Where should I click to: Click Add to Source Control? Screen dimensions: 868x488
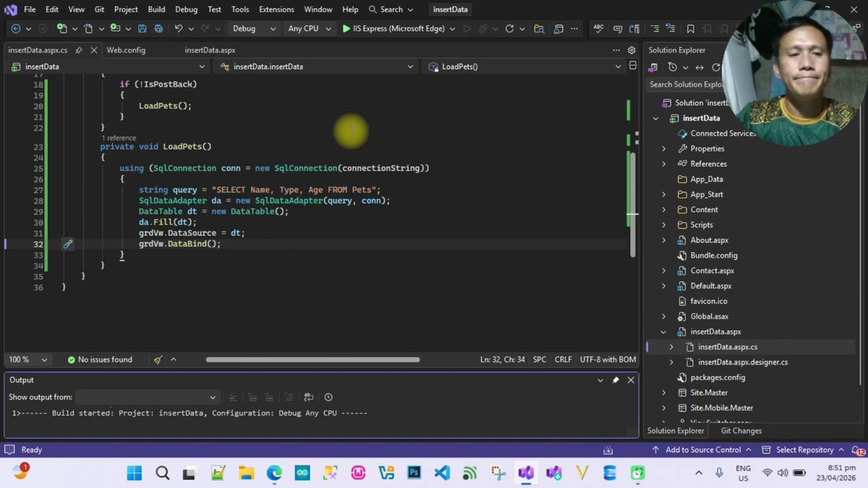point(702,450)
